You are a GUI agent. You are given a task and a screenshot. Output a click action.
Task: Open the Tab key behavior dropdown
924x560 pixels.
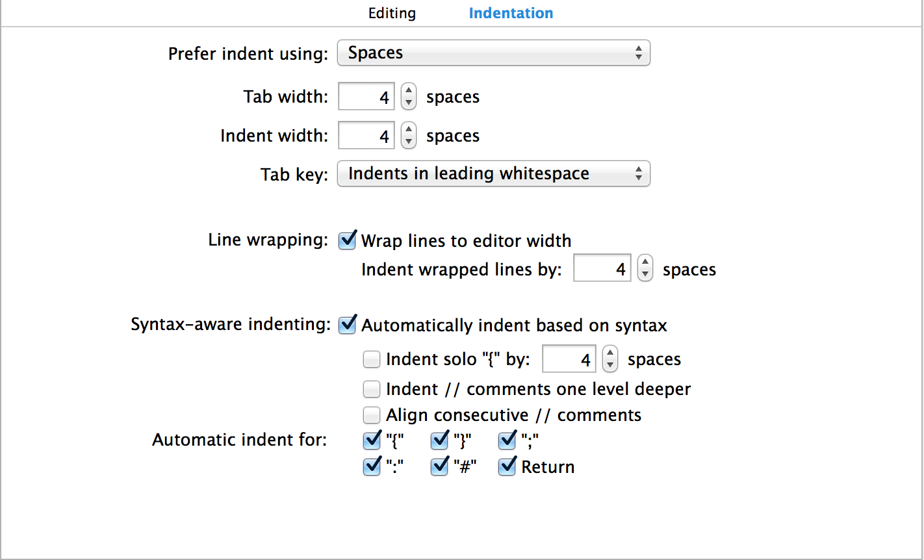pyautogui.click(x=494, y=174)
